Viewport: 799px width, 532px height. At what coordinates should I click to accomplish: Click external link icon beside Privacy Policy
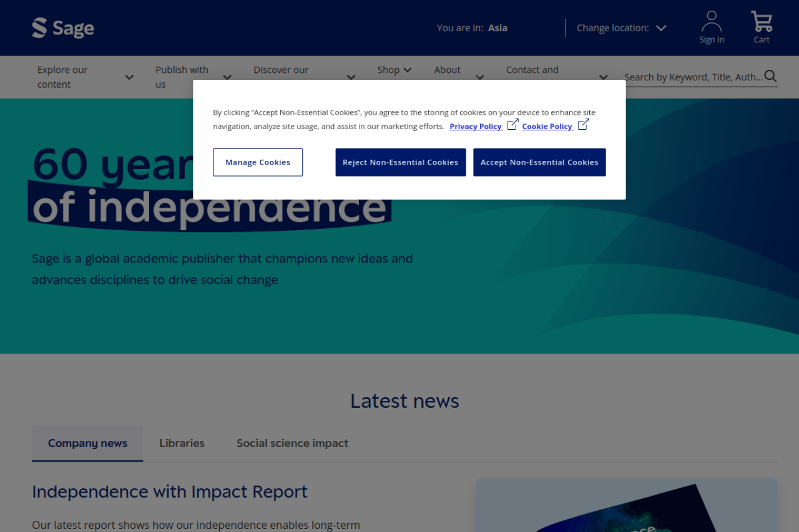512,125
